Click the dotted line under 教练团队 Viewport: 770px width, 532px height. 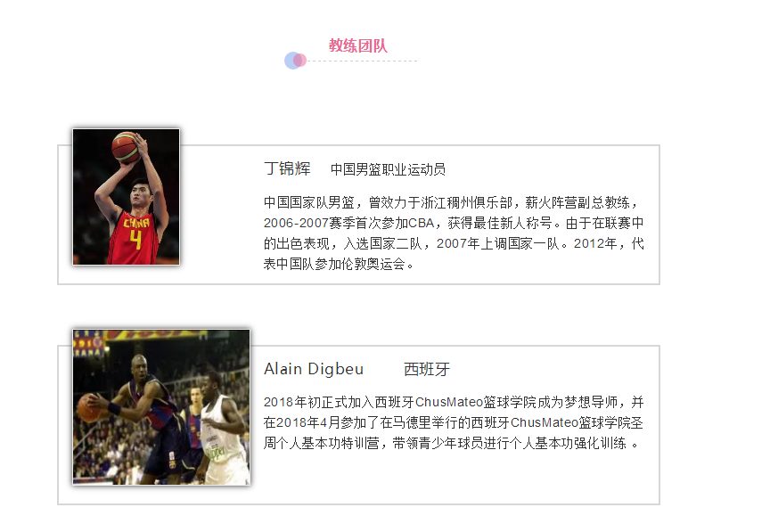[x=362, y=61]
